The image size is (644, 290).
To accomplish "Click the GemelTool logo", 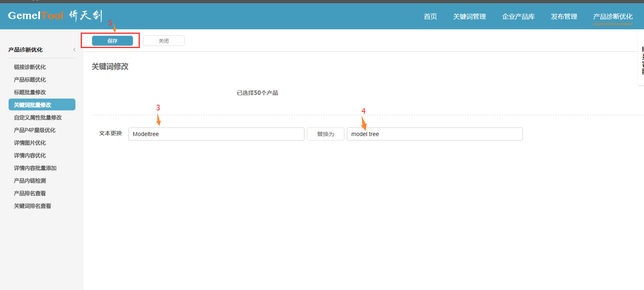I will [55, 15].
